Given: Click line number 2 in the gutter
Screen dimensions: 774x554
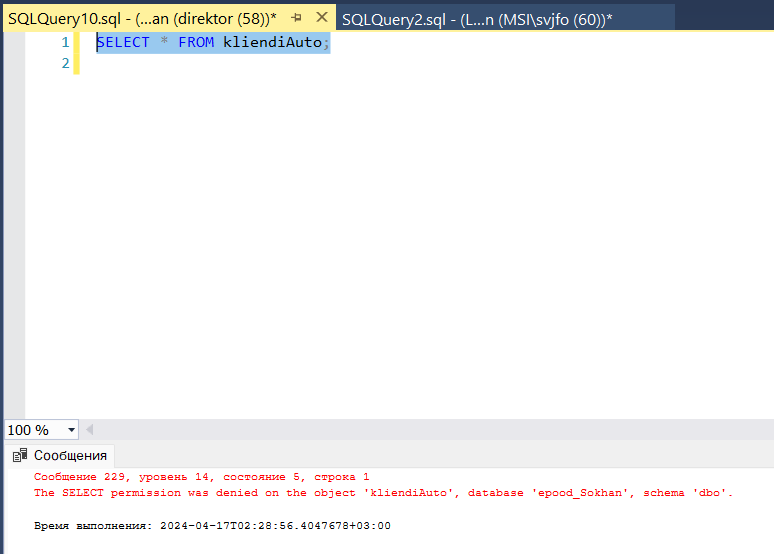Looking at the screenshot, I should 65,63.
